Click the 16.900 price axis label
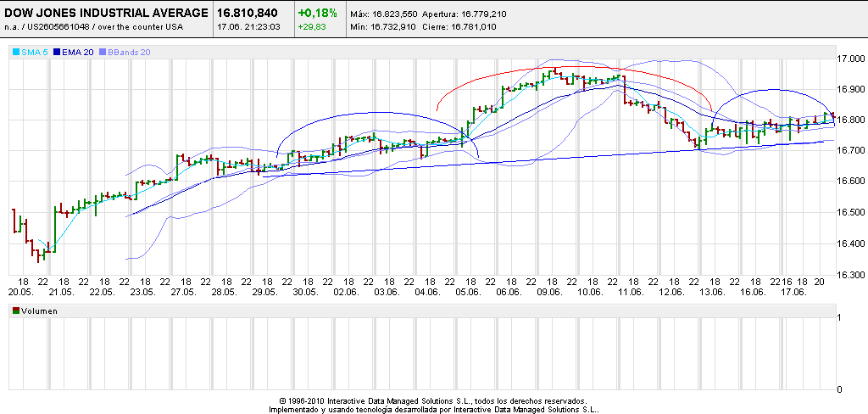 pyautogui.click(x=851, y=89)
